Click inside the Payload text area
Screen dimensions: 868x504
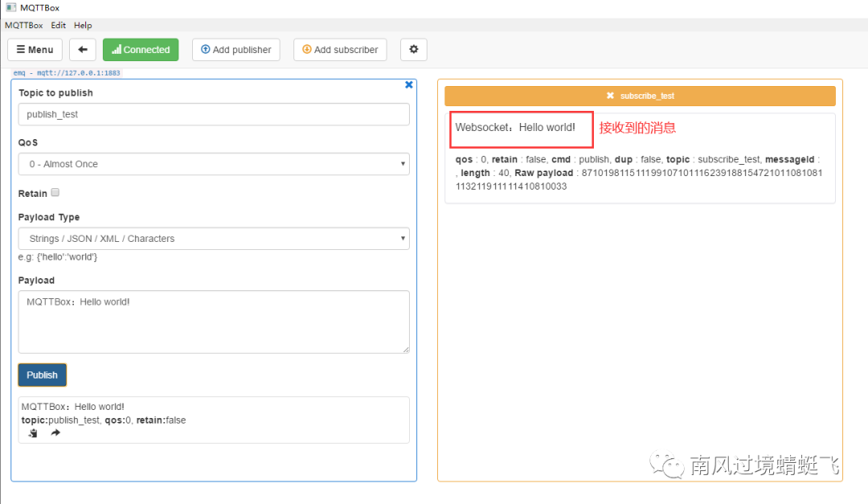point(214,322)
